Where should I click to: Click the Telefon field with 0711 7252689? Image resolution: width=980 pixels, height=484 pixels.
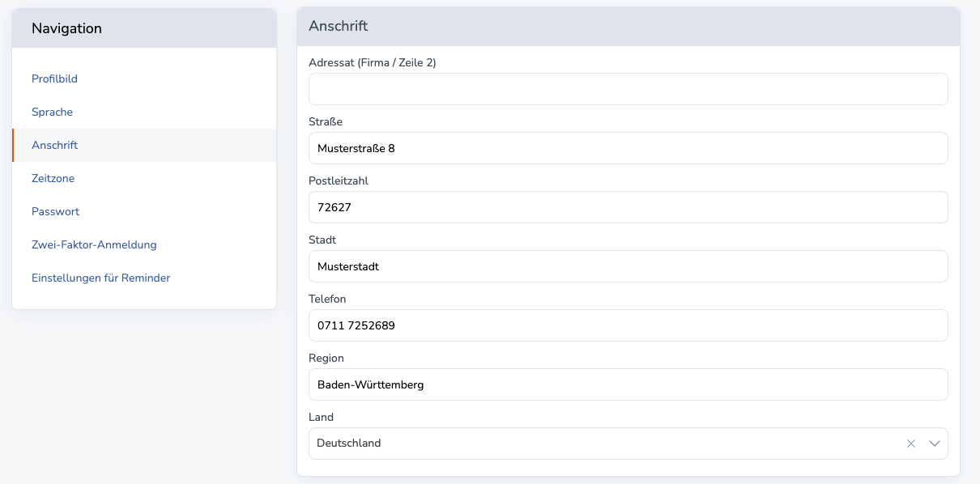tap(628, 325)
